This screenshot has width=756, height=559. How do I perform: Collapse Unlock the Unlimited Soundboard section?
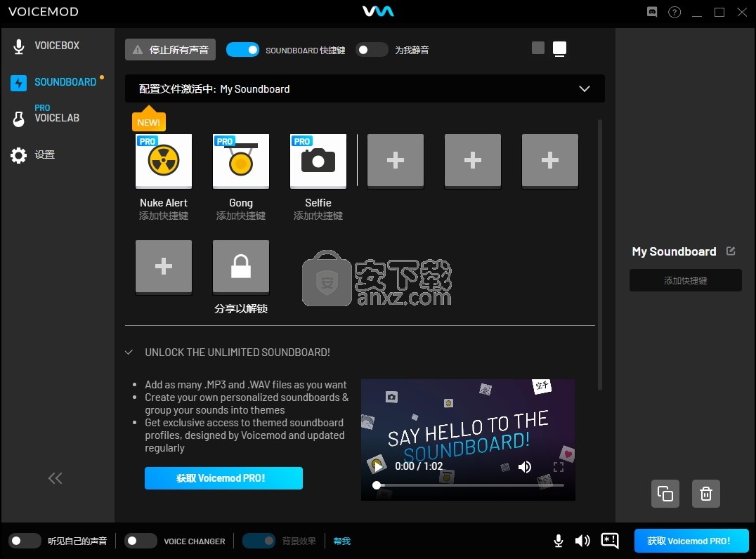tap(129, 353)
